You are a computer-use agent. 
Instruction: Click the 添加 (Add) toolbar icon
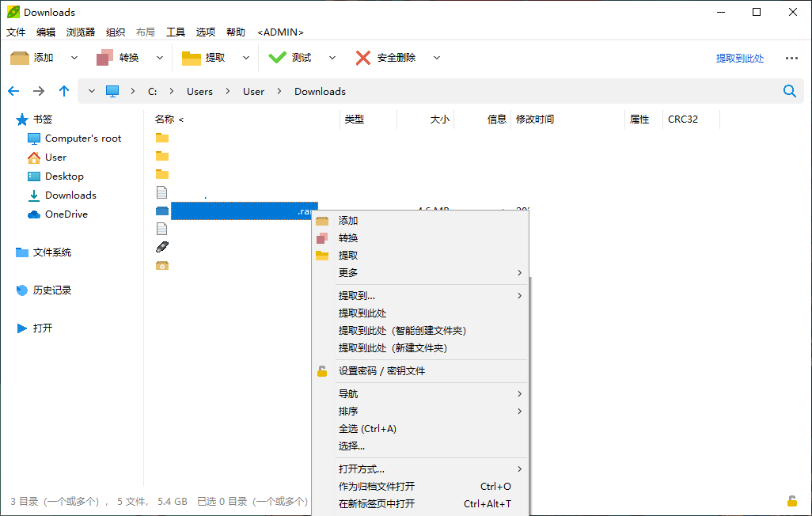[x=20, y=58]
